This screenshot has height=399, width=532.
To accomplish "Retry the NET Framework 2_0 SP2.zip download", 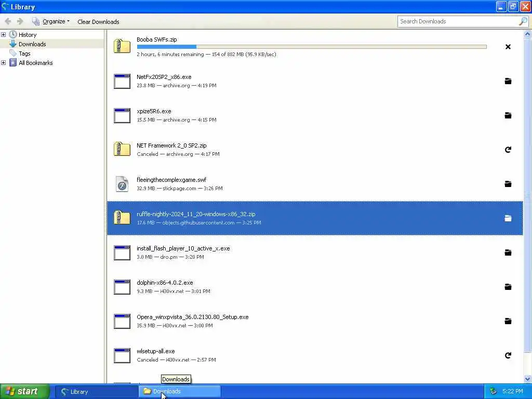I will [x=508, y=150].
